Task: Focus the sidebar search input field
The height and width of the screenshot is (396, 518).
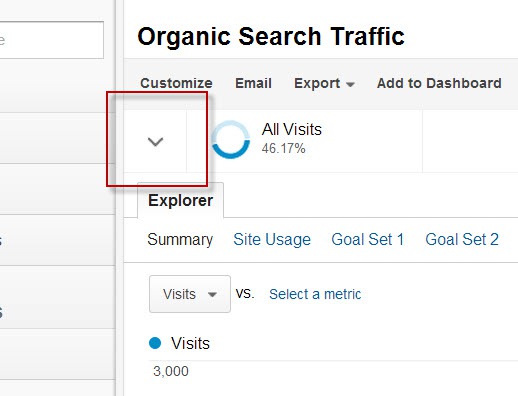Action: (51, 40)
